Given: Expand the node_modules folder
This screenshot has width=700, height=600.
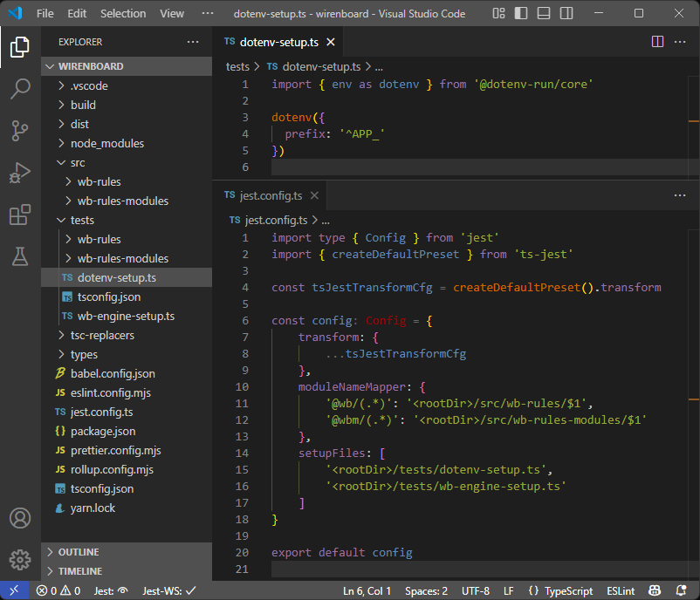Looking at the screenshot, I should [106, 143].
